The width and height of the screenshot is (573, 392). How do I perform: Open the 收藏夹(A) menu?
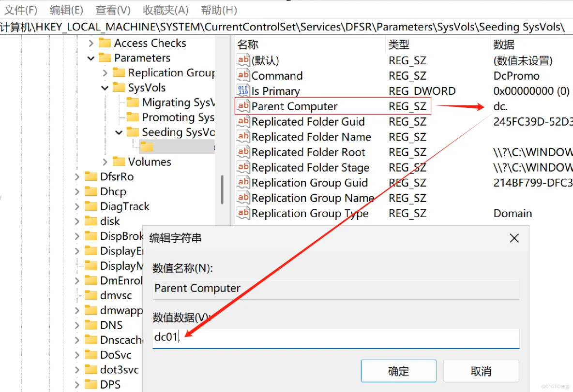(166, 10)
